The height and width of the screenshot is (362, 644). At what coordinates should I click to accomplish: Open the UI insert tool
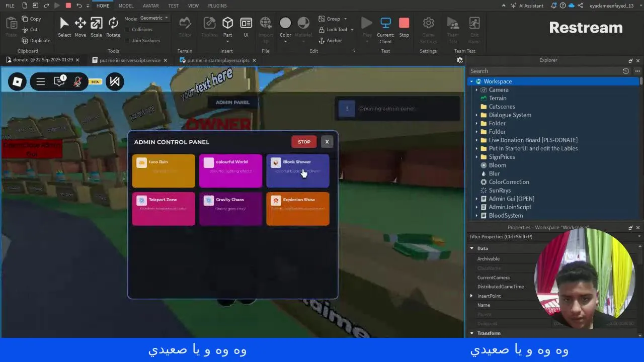coord(246,27)
